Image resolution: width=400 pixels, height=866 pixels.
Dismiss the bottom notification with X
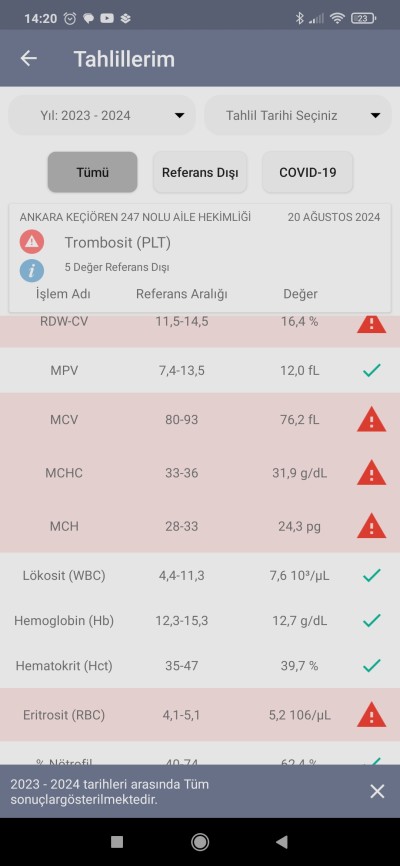coord(377,791)
